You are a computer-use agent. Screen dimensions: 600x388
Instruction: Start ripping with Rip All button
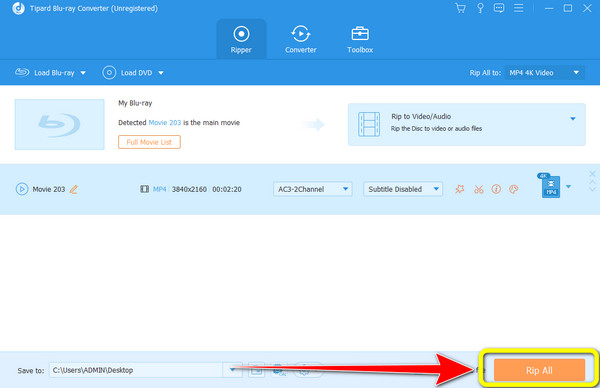(x=539, y=370)
